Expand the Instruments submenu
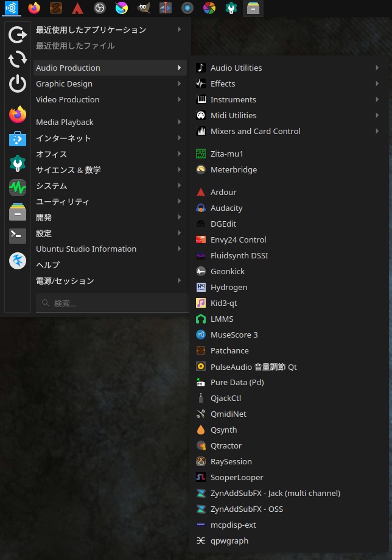This screenshot has width=392, height=560. 289,100
